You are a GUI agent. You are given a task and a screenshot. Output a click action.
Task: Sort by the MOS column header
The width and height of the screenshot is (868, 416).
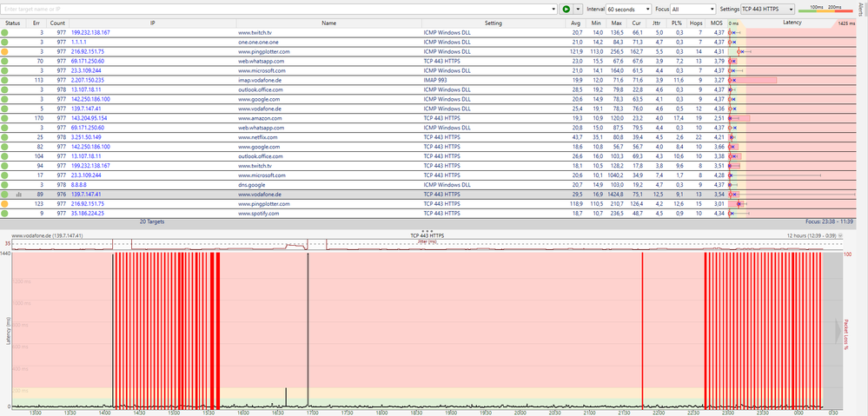(716, 23)
